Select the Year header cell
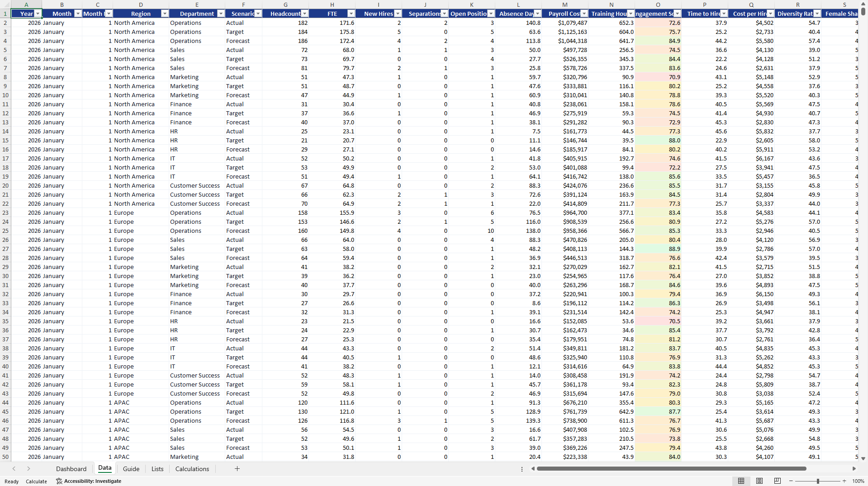This screenshot has width=868, height=486. click(26, 14)
